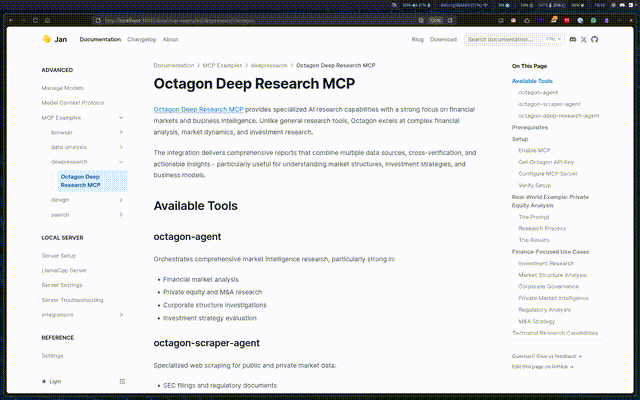Click the Download link in the header
The width and height of the screenshot is (640, 400).
tap(443, 39)
